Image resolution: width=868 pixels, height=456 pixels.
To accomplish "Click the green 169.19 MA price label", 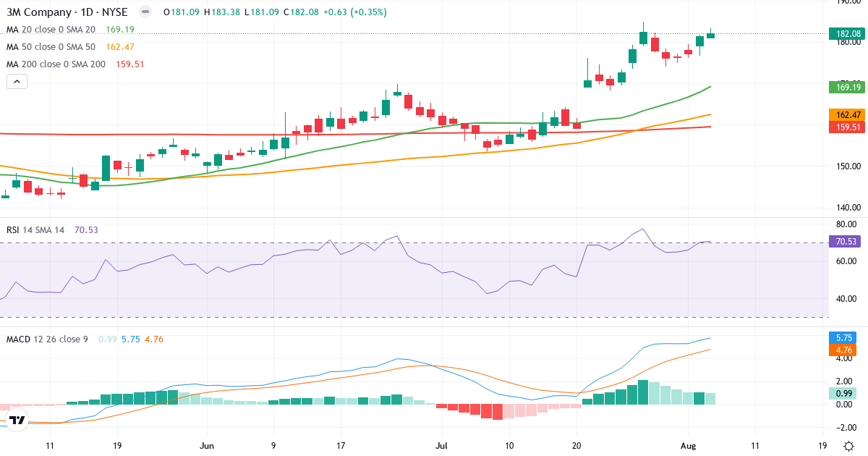I will [848, 87].
